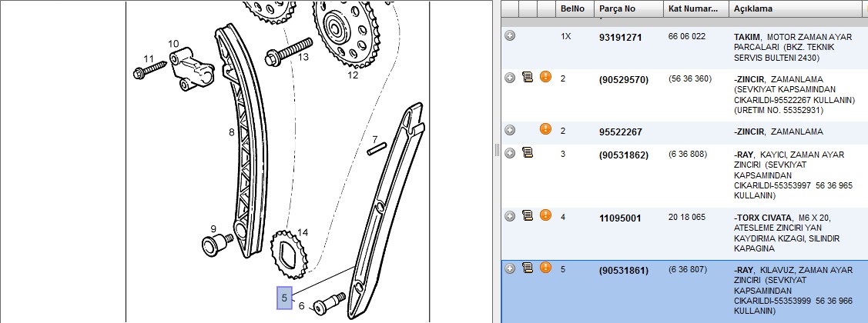Click part number (90531861)
This screenshot has width=868, height=323.
coord(623,271)
